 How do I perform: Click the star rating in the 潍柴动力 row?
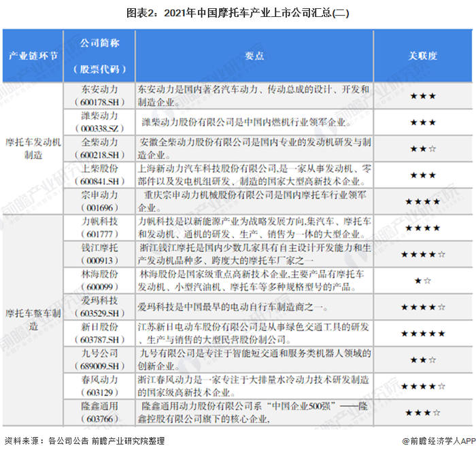point(423,122)
